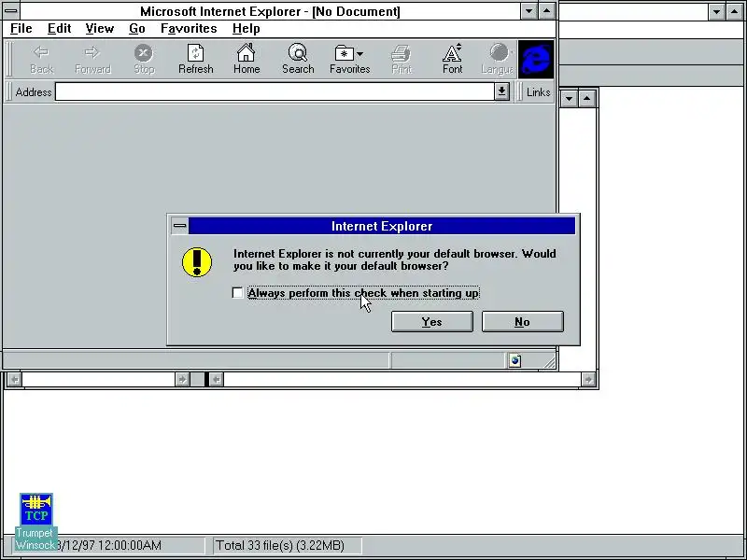Open the Favorites toolbar folder icon
This screenshot has height=560, width=747.
[344, 53]
